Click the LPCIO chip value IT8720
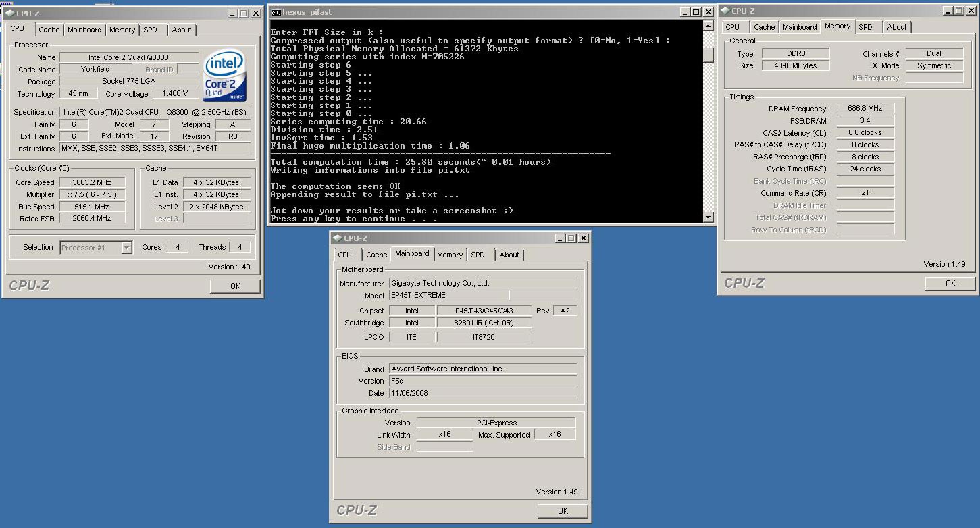980x528 pixels. (x=484, y=336)
